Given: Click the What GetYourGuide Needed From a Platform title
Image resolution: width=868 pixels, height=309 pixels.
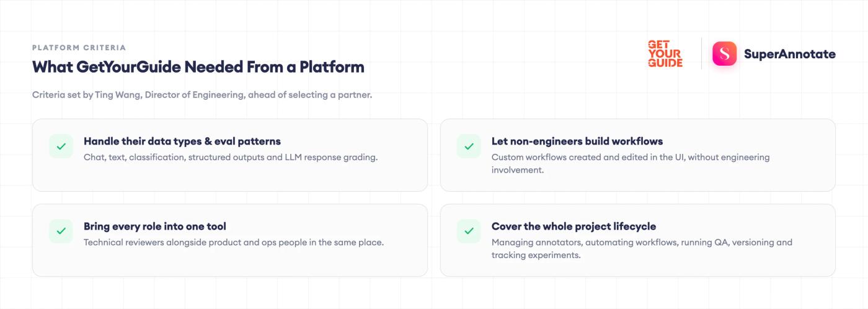Looking at the screenshot, I should tap(198, 67).
